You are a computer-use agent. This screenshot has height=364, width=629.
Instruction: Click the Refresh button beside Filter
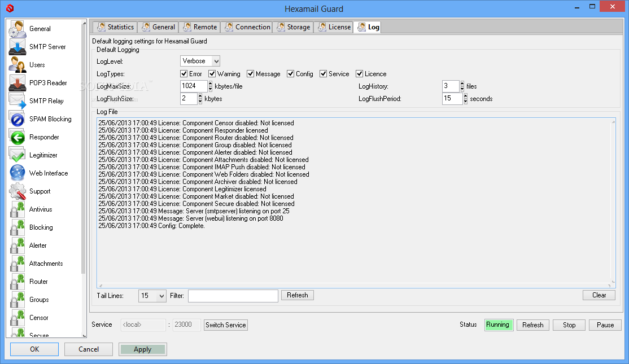[x=297, y=295]
